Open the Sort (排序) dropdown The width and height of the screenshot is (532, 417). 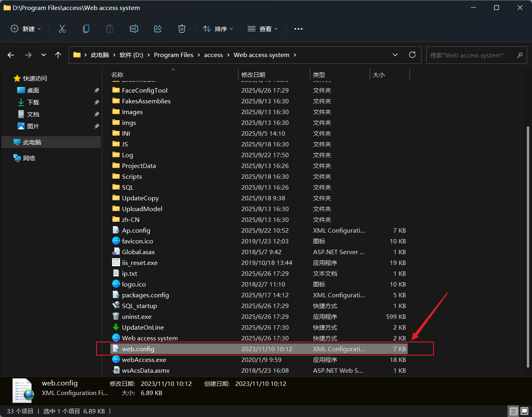218,29
